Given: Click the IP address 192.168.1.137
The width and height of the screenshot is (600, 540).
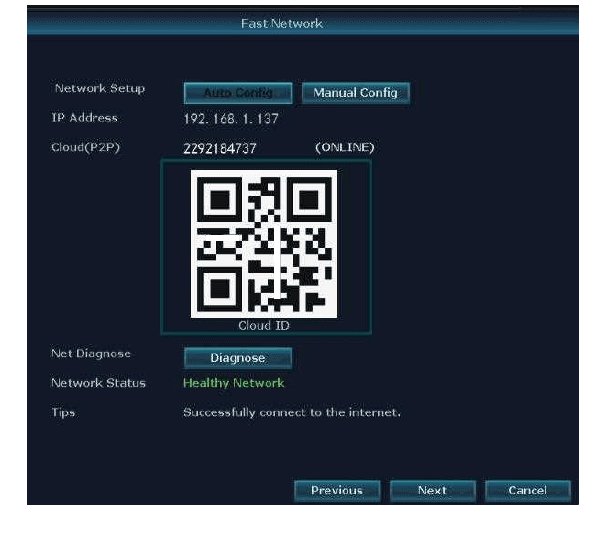Looking at the screenshot, I should pos(231,119).
